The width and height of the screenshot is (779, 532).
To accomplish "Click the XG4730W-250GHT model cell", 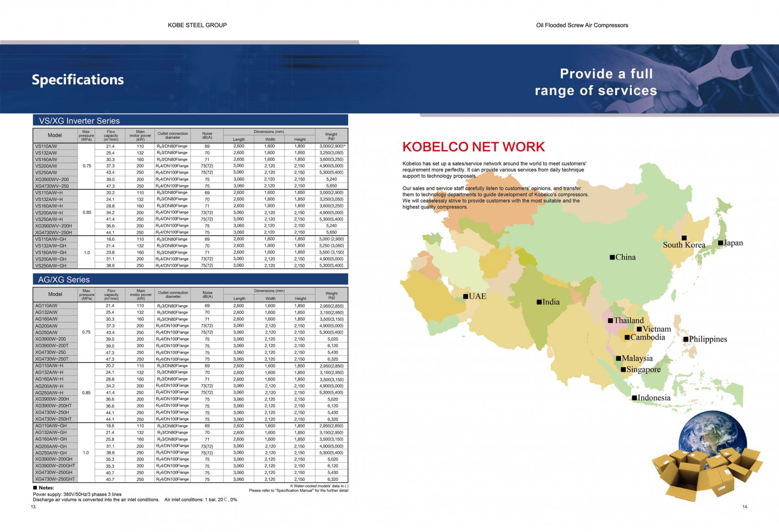I will 55,479.
